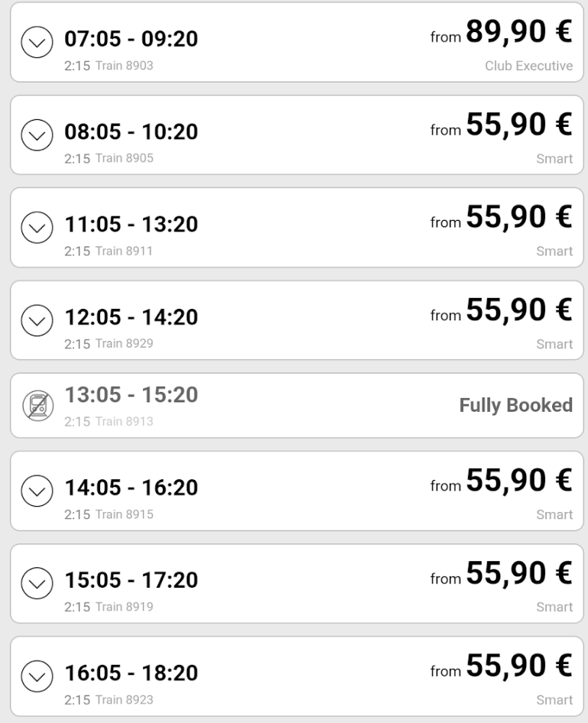Click the Smart label under Train 8923 price
Screen dimensions: 588x723
pos(554,699)
